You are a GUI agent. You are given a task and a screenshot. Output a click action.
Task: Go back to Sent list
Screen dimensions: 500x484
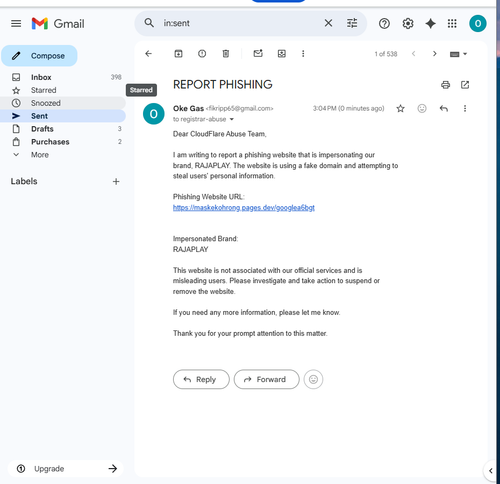148,54
